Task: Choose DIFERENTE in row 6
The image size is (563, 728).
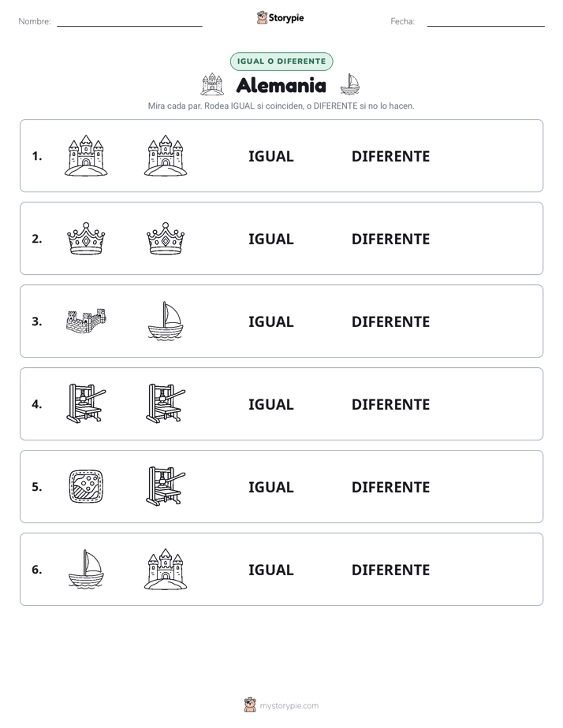Action: coord(390,570)
